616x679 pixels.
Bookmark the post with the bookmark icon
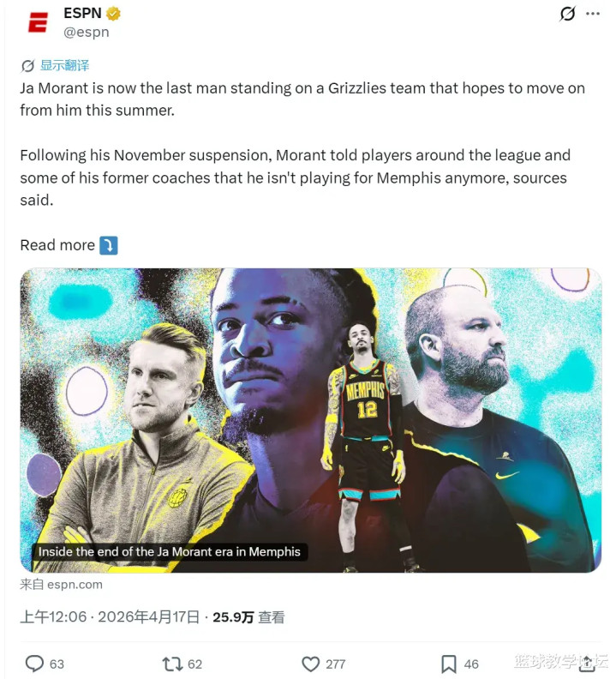[x=448, y=664]
